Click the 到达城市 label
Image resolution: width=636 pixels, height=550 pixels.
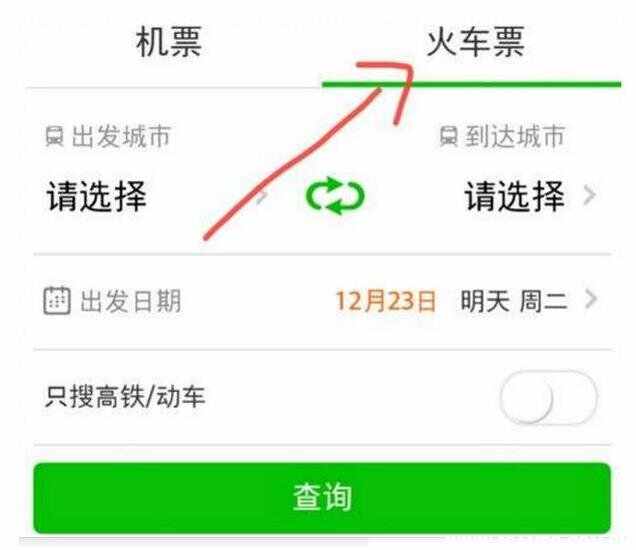tap(514, 136)
